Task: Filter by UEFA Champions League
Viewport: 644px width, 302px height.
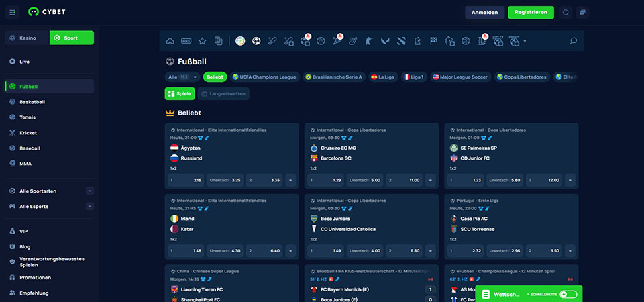Action: (264, 77)
